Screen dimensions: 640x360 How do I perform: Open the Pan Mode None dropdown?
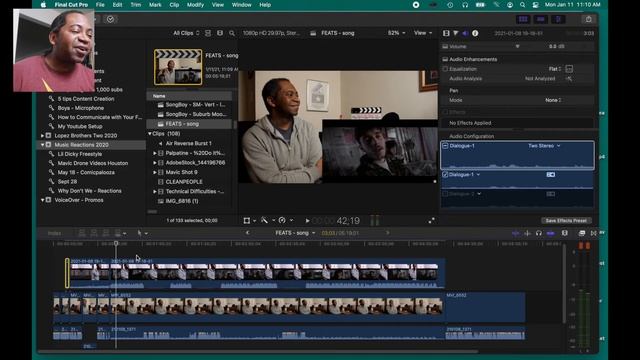point(553,100)
